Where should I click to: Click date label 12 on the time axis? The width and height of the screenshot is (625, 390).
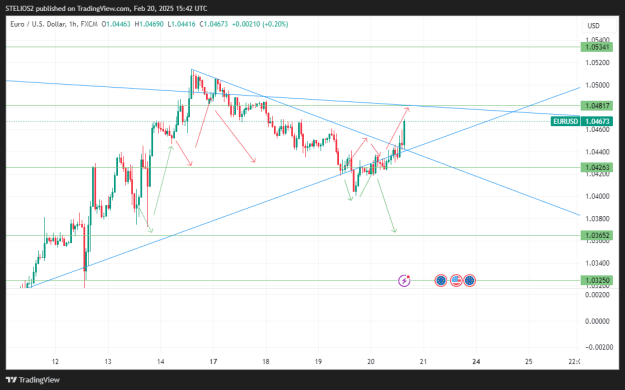pos(55,362)
